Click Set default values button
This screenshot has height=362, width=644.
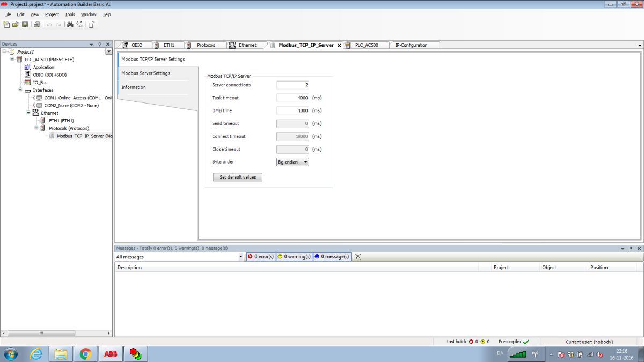pyautogui.click(x=238, y=177)
